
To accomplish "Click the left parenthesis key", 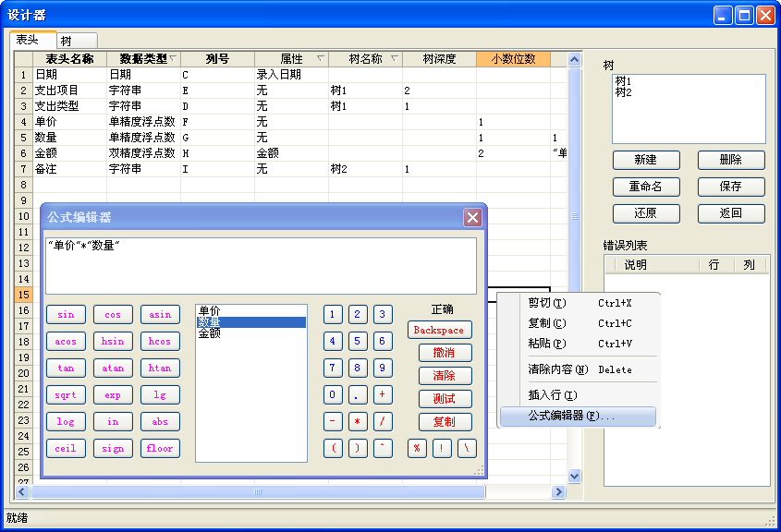I will pyautogui.click(x=334, y=448).
